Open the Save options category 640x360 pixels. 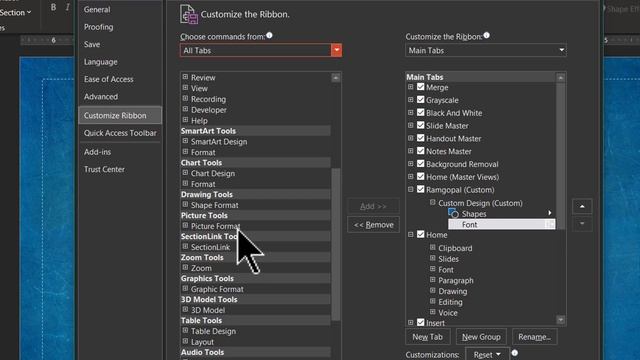click(92, 44)
